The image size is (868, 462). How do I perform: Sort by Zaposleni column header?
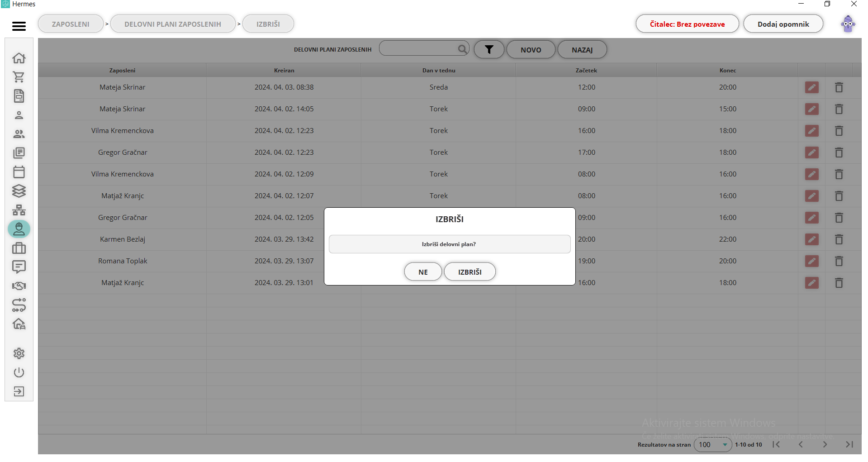coord(122,71)
